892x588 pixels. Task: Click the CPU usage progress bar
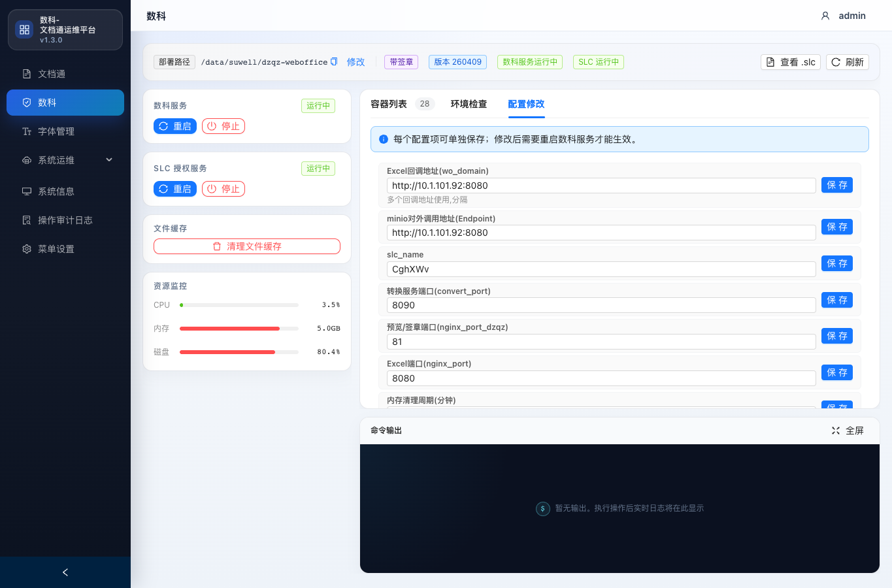pos(239,305)
